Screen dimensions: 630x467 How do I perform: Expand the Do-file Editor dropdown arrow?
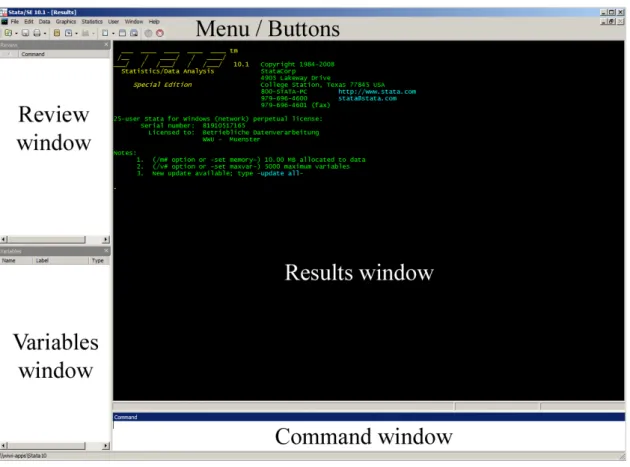point(113,33)
